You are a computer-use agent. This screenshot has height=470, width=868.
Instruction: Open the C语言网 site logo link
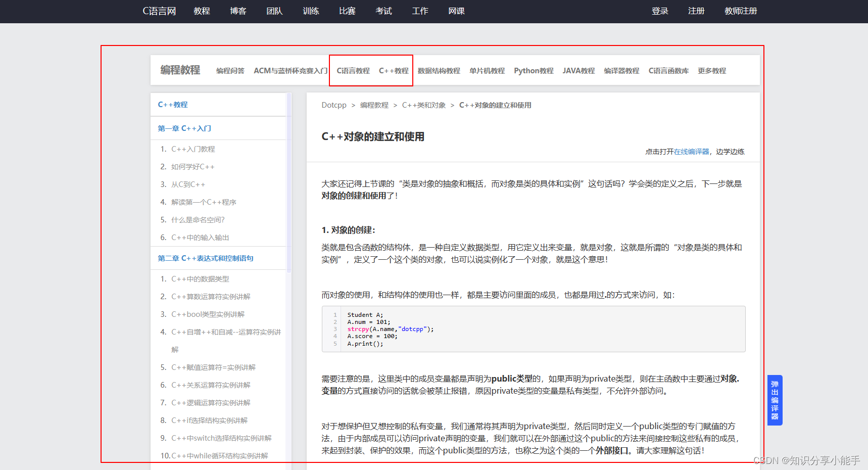tap(159, 11)
